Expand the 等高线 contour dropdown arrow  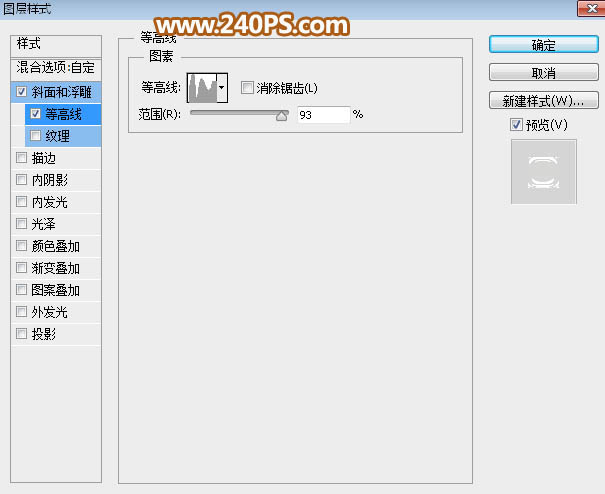click(222, 88)
